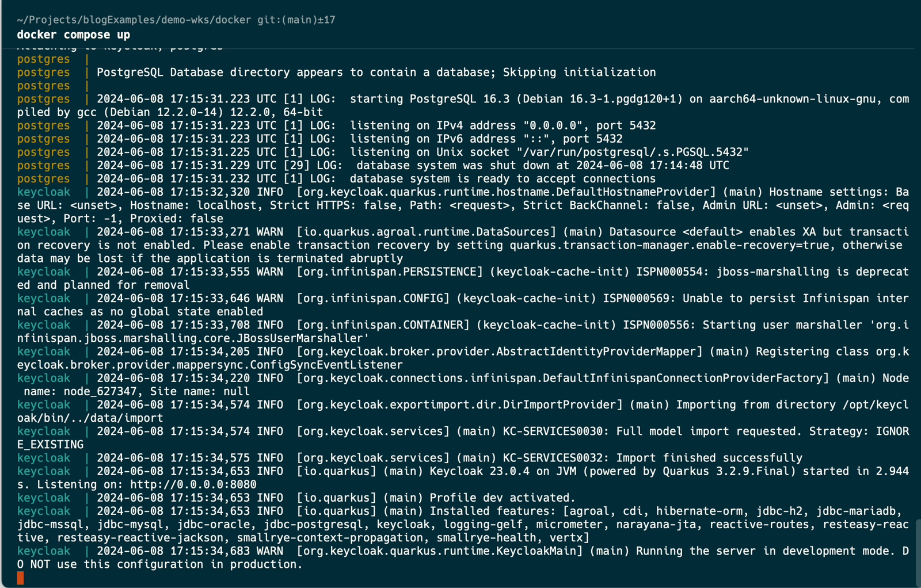
Task: Click the "ISPN000569" message code
Action: [636, 298]
